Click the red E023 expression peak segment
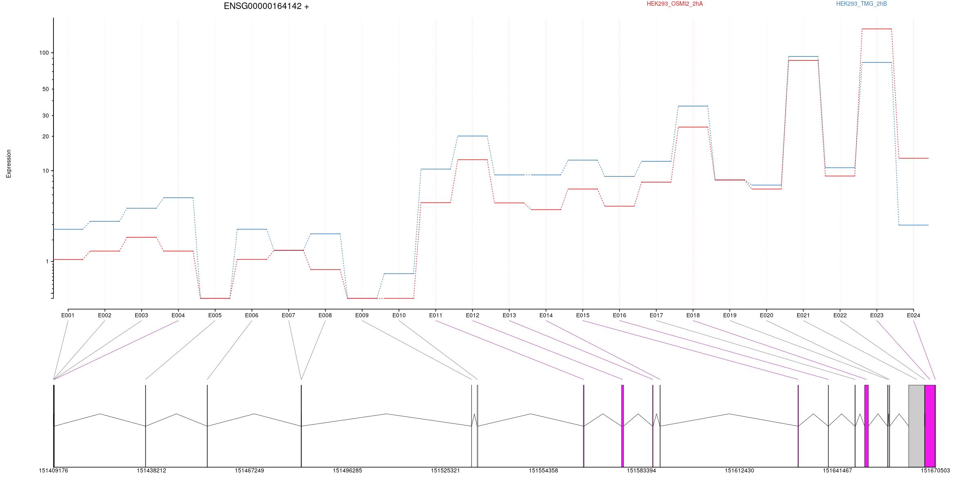Viewport: 980px width, 490px height. [x=877, y=29]
